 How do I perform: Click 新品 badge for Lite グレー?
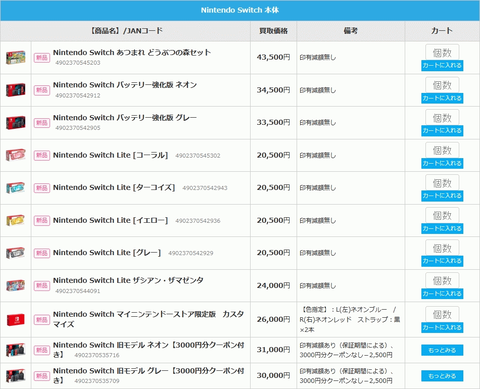[x=42, y=253]
